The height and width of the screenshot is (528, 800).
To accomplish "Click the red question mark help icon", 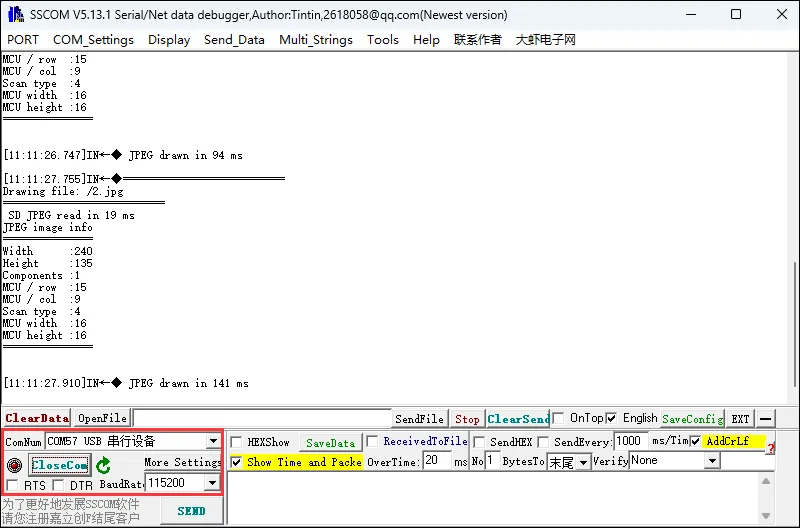I will pyautogui.click(x=770, y=449).
